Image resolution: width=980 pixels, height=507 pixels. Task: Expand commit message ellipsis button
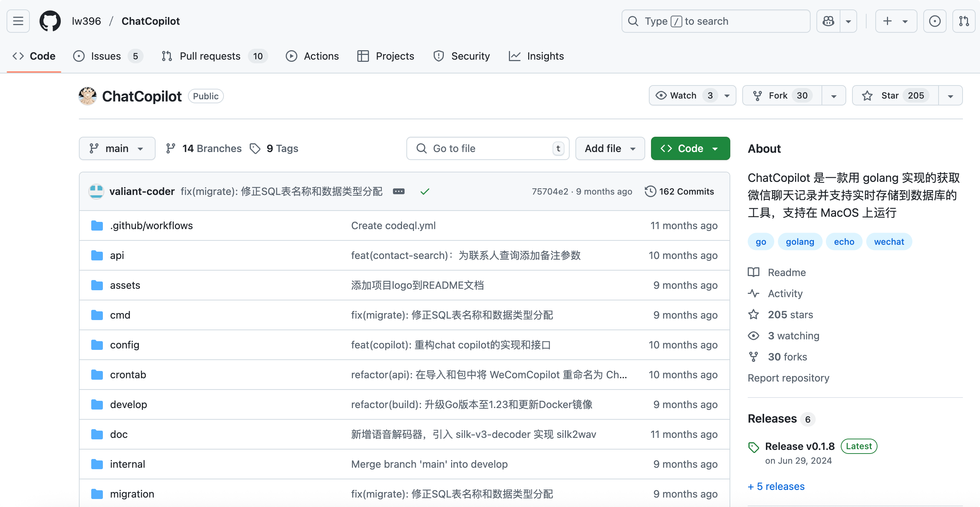coord(398,191)
